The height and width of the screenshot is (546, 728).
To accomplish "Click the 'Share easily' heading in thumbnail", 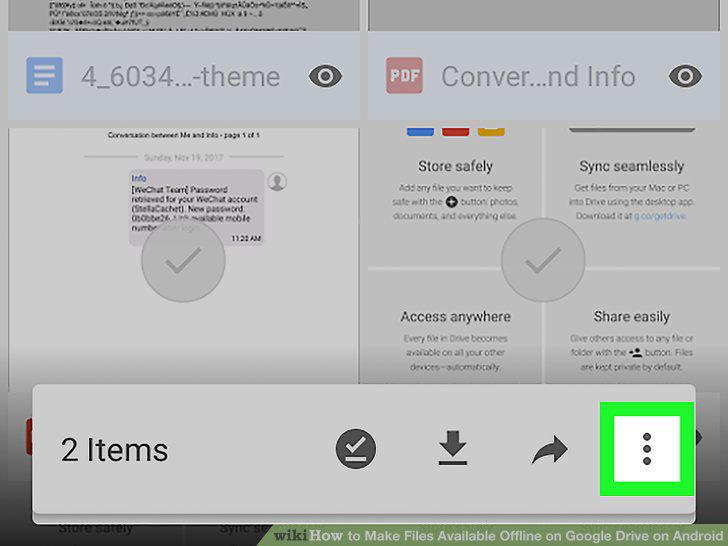I will click(631, 317).
